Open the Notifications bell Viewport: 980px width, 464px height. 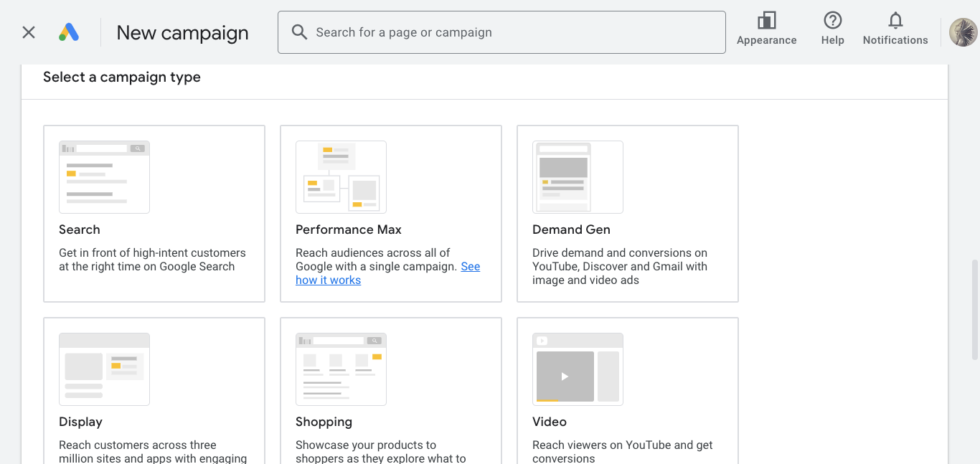[895, 29]
